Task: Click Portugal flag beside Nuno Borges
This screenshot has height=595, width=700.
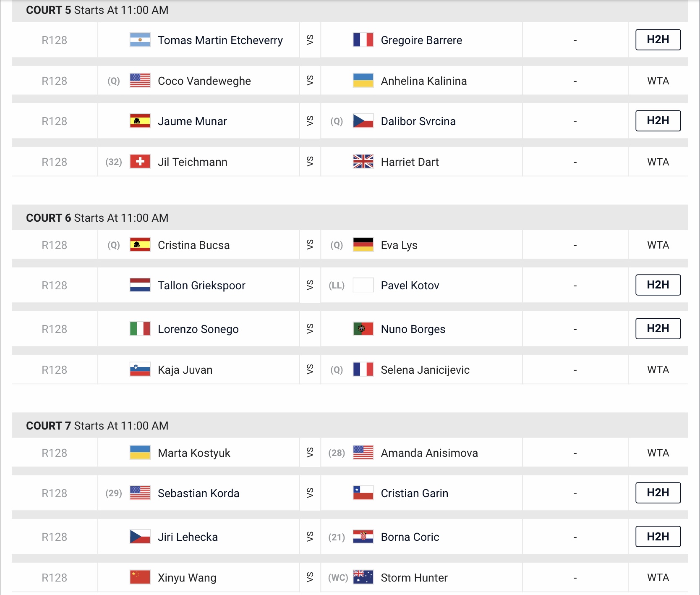Action: (363, 329)
